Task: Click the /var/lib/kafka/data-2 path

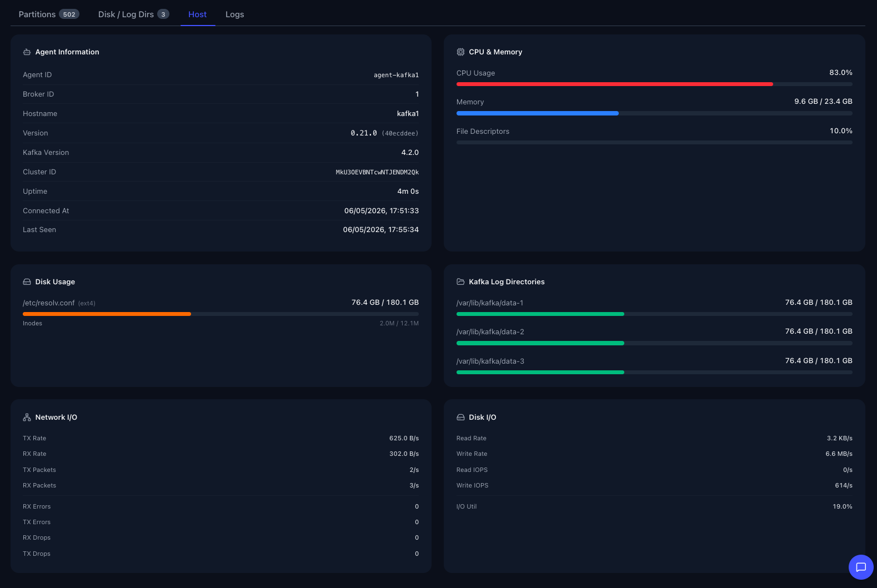Action: pyautogui.click(x=490, y=332)
